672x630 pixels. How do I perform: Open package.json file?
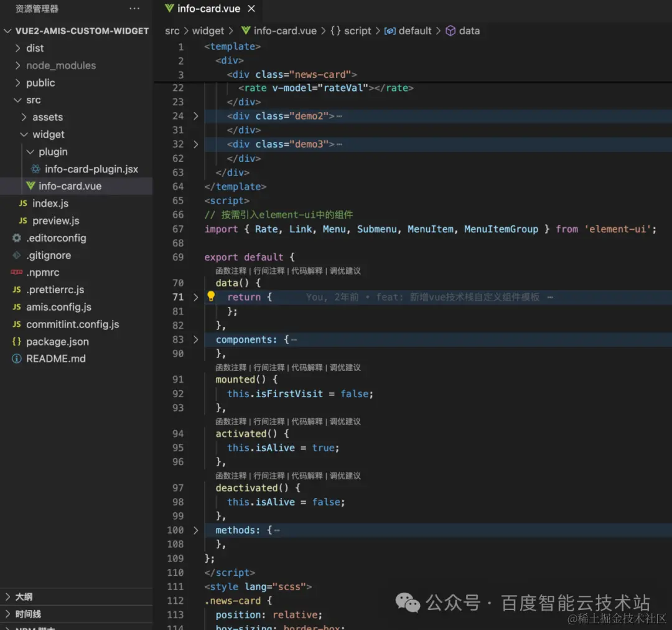57,341
